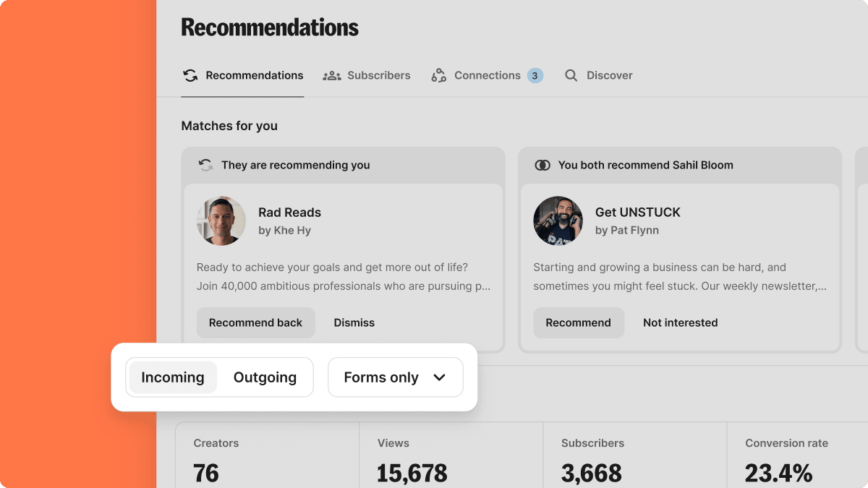Click the Connections count badge

coord(535,75)
